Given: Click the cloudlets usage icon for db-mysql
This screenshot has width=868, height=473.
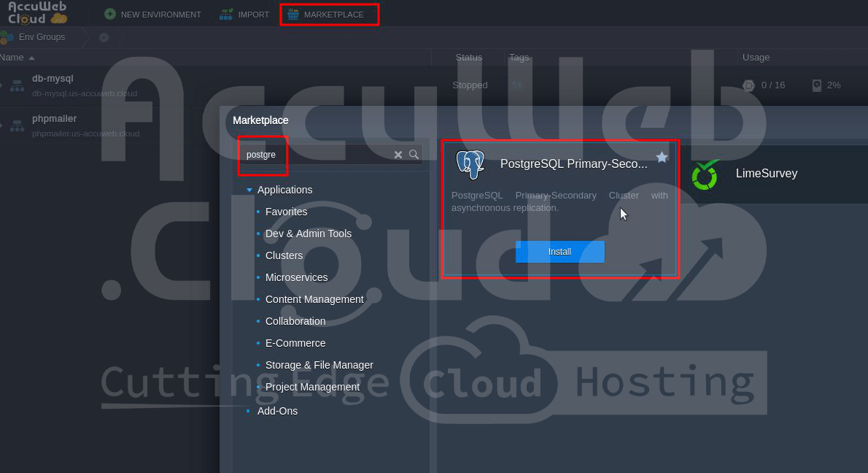Looking at the screenshot, I should click(x=748, y=85).
